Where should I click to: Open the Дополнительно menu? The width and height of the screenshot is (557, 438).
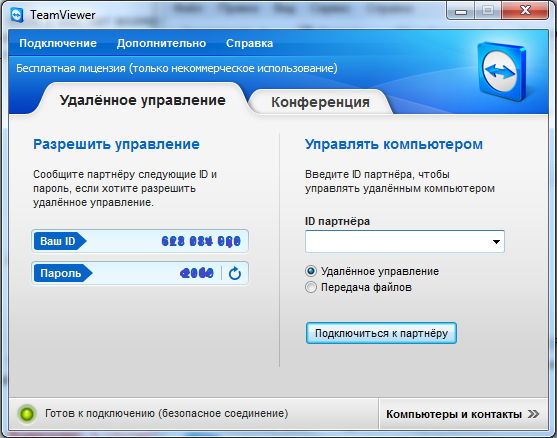pos(161,43)
